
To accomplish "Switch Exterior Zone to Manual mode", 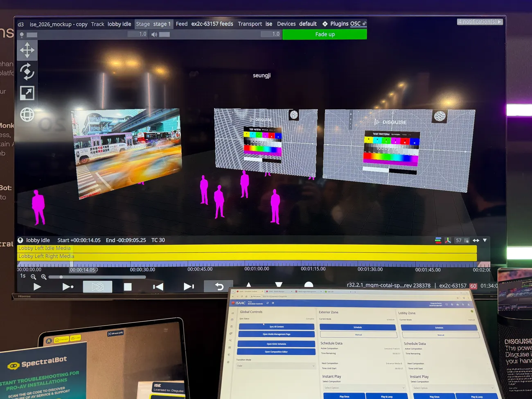I will pyautogui.click(x=358, y=335).
